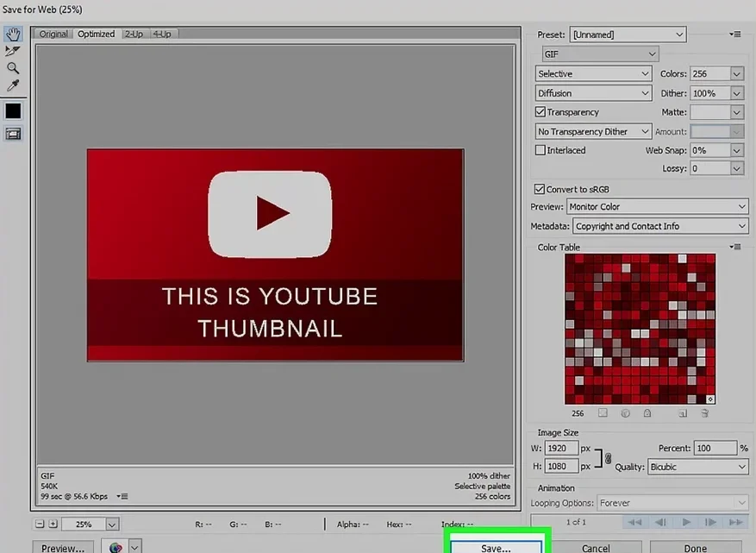Open the Preview Monitor Color dropdown
This screenshot has width=756, height=553.
point(658,206)
